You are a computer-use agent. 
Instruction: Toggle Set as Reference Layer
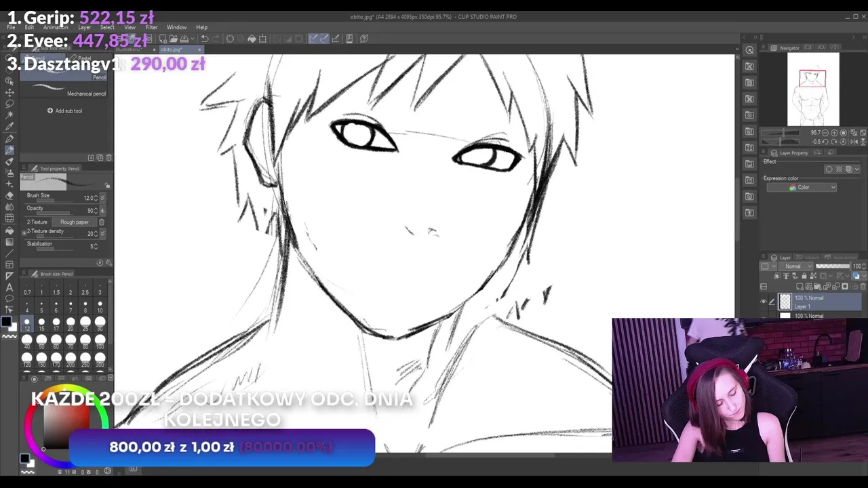click(787, 276)
